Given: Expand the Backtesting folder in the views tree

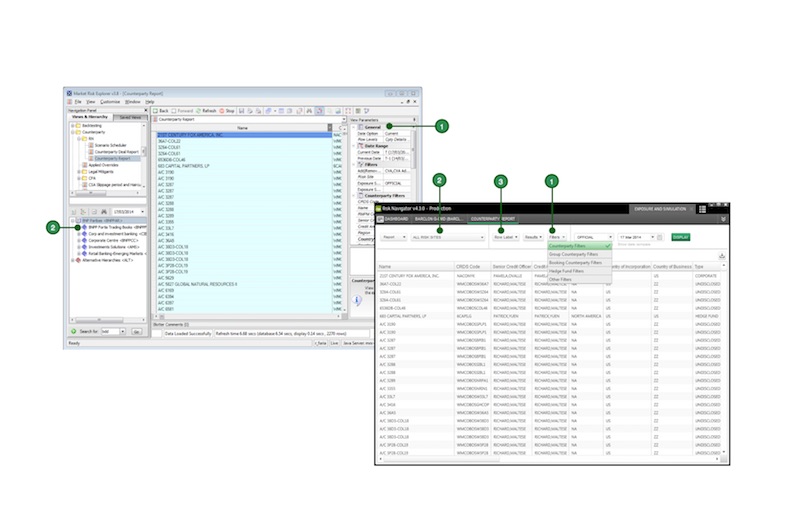Looking at the screenshot, I should pyautogui.click(x=72, y=125).
